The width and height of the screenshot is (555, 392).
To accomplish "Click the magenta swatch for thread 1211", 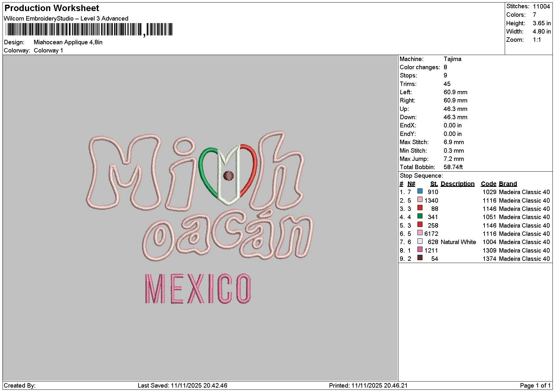I will point(420,249).
